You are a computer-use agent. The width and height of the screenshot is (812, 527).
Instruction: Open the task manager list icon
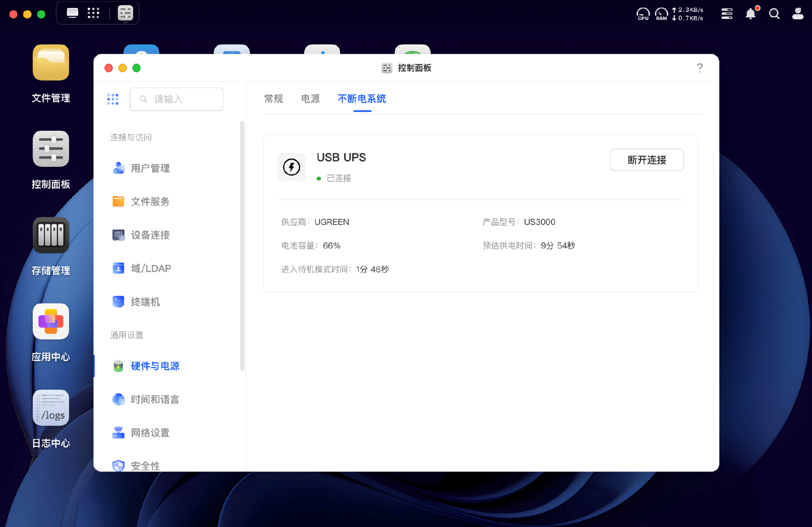coord(727,14)
